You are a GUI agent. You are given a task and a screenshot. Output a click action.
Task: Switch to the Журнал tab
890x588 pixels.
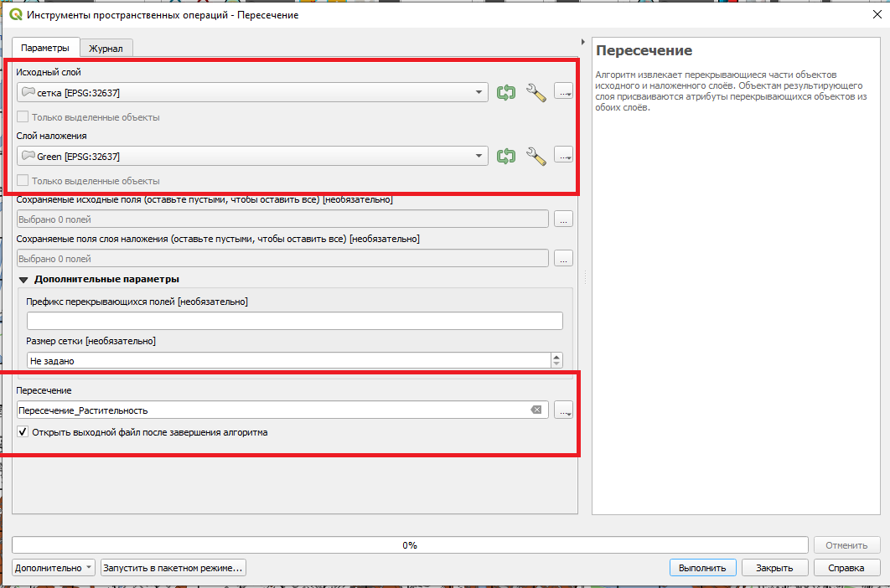click(106, 49)
